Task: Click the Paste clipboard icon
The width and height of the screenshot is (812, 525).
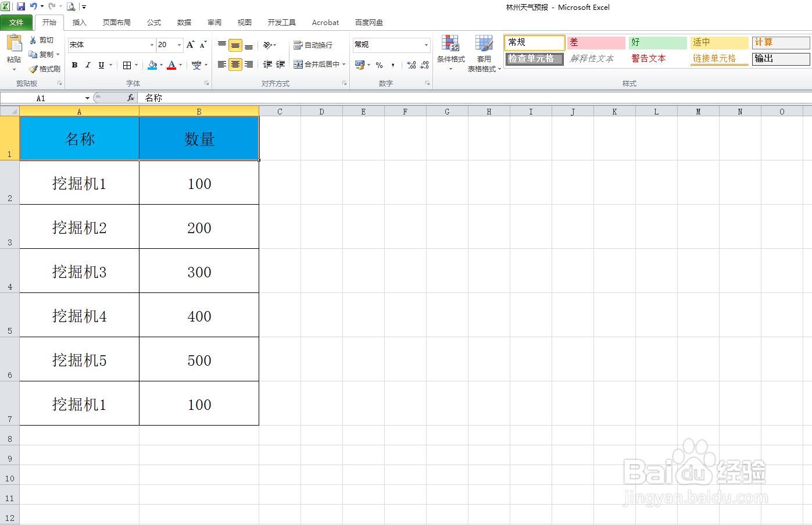Action: click(x=14, y=44)
